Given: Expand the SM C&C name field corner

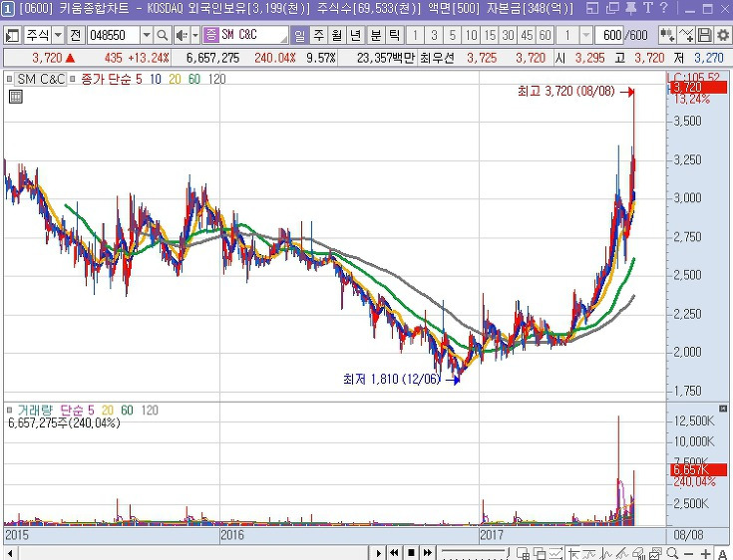Looking at the screenshot, I should click(284, 39).
